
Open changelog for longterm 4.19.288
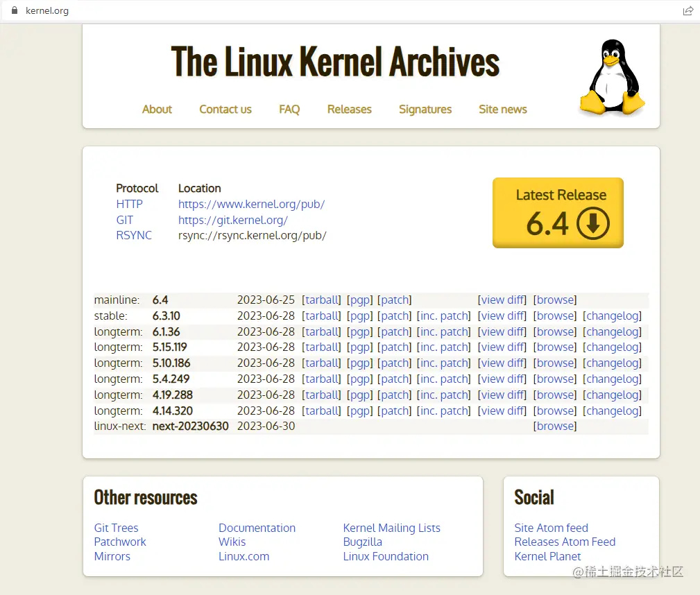coord(612,395)
